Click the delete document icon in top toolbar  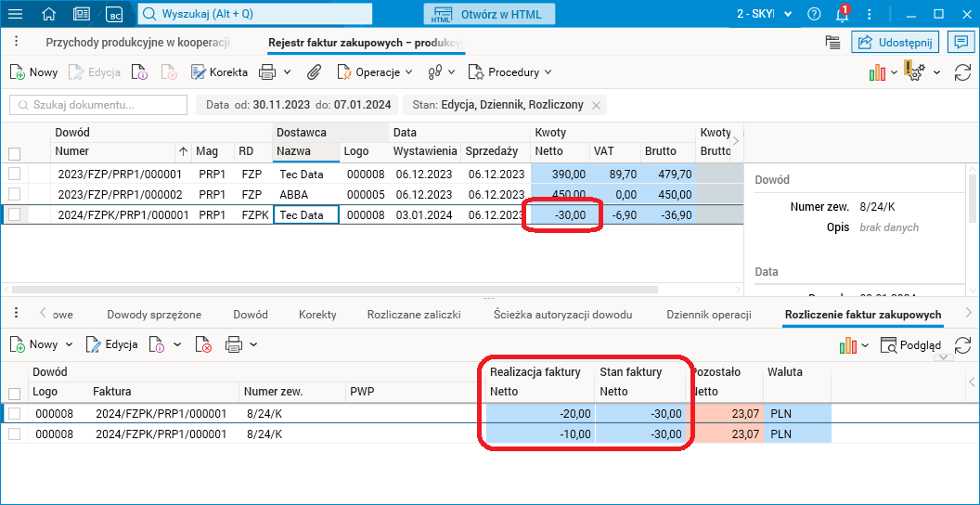[169, 71]
